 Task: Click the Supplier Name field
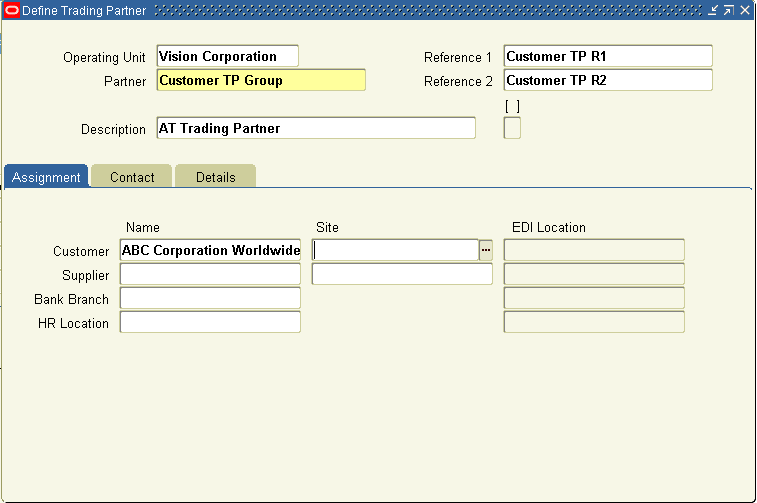click(x=210, y=274)
